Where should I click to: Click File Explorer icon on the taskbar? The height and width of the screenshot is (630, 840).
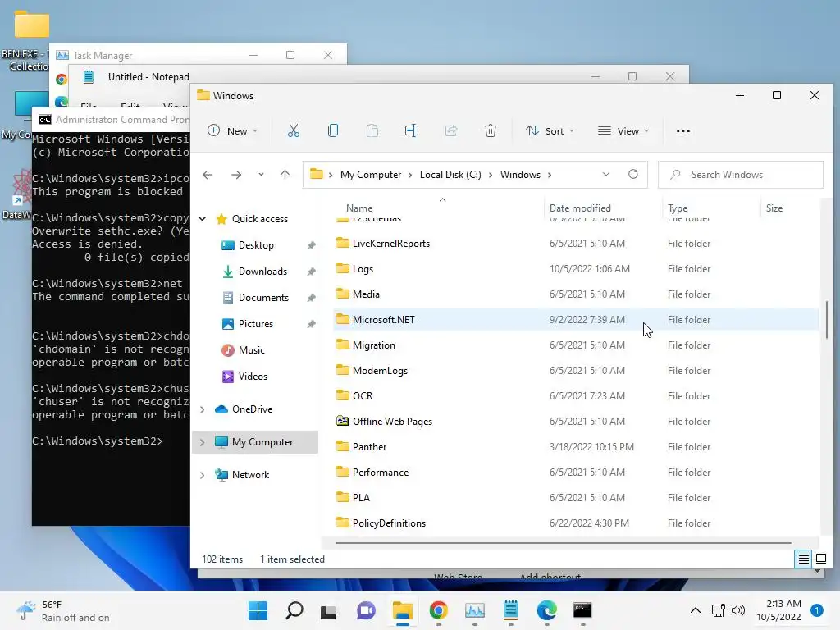(402, 610)
